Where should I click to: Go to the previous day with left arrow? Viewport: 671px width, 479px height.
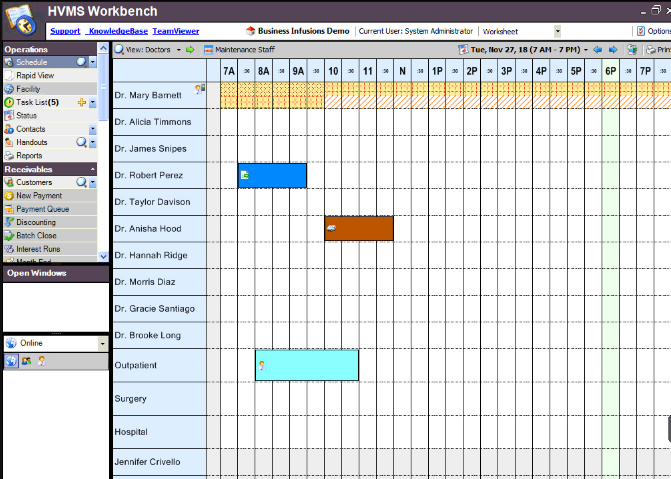coord(597,49)
